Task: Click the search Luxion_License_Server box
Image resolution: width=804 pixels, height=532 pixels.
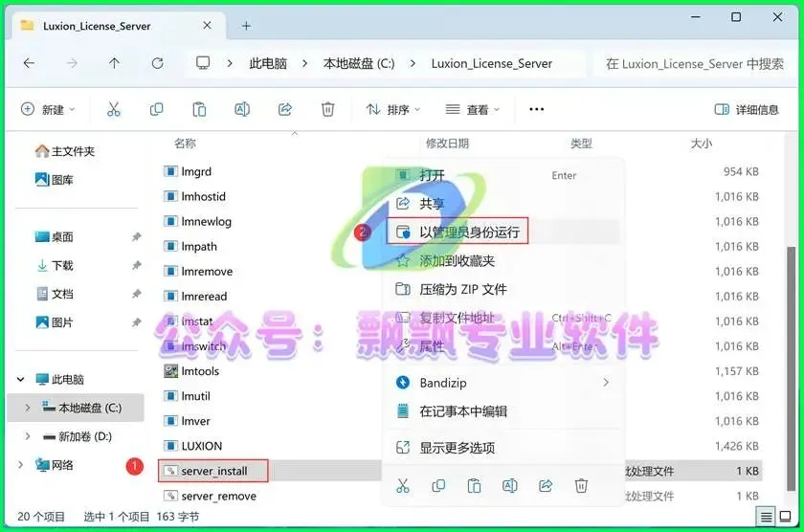Action: [x=694, y=63]
